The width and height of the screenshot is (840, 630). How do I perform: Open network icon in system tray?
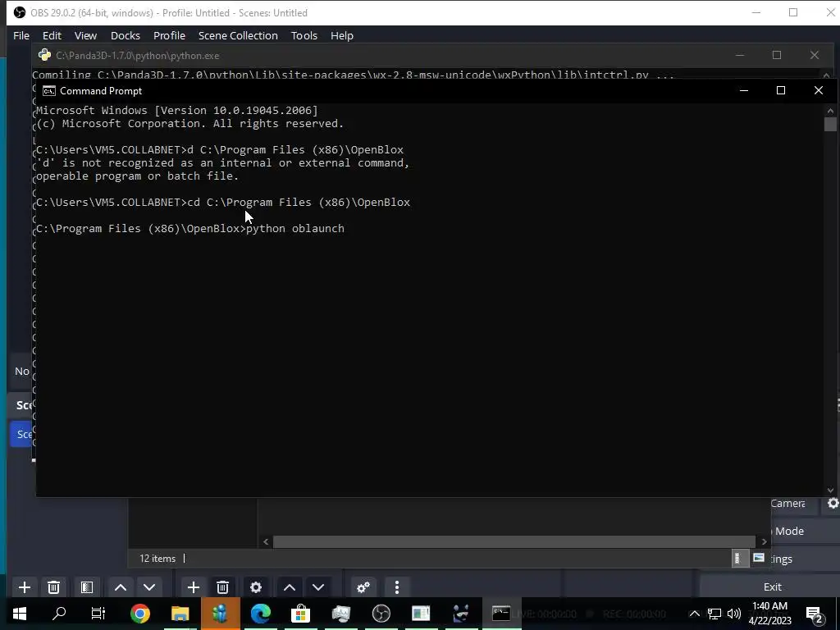coord(714,614)
